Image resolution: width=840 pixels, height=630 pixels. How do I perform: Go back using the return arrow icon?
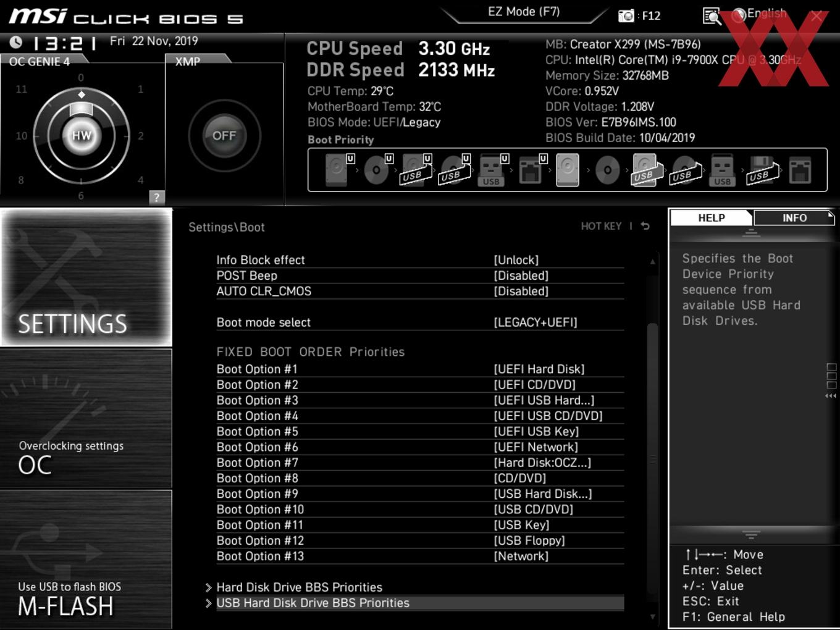tap(645, 226)
